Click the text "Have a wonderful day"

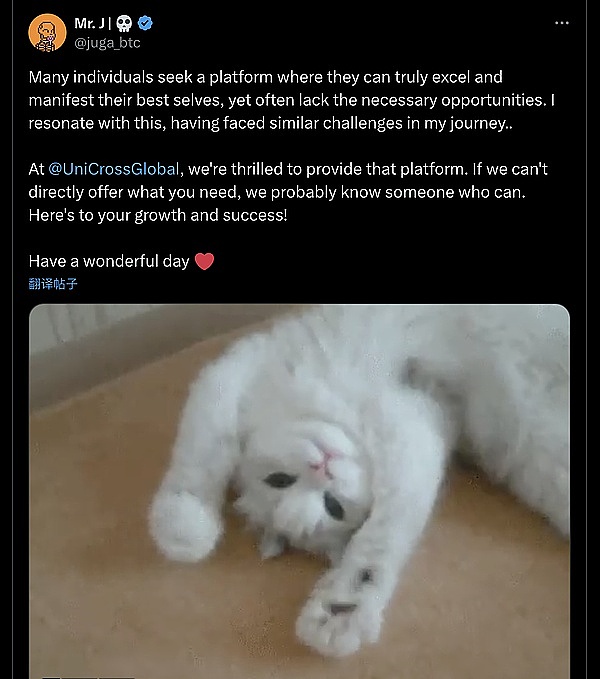[109, 261]
